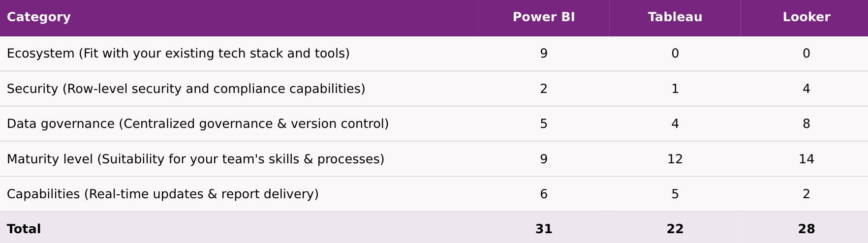Click the Total row label

click(24, 229)
